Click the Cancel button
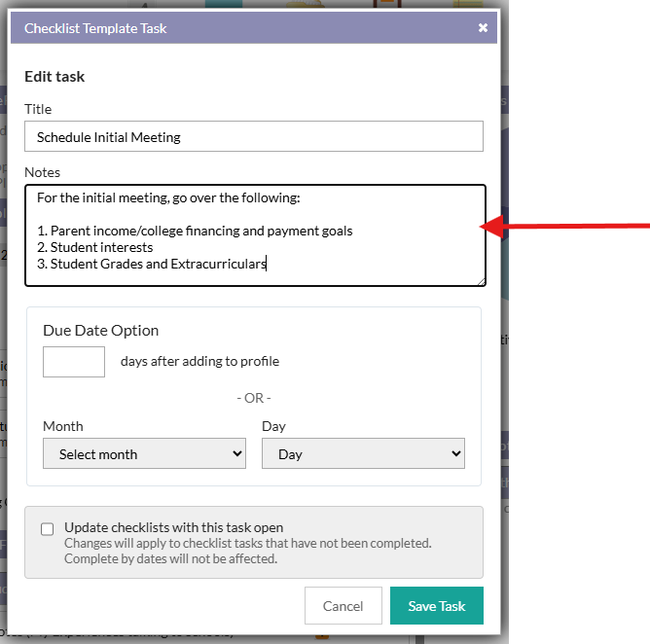Viewport: 650px width, 644px height. click(343, 606)
